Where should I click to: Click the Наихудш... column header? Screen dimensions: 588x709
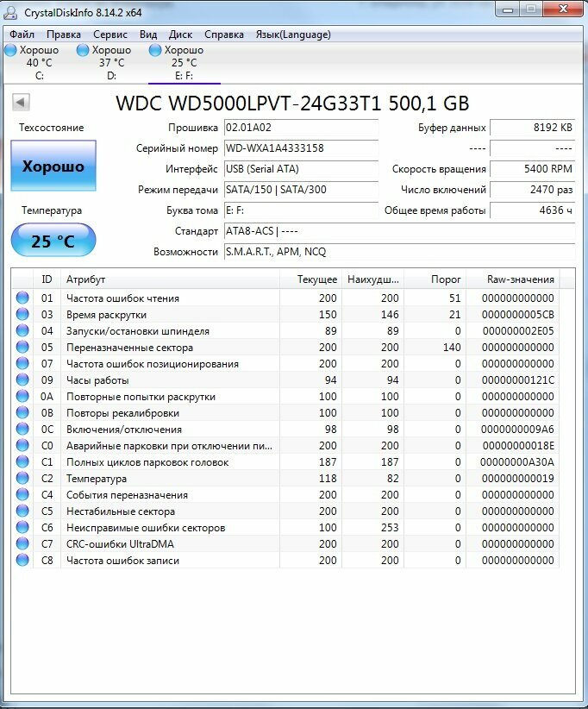372,279
